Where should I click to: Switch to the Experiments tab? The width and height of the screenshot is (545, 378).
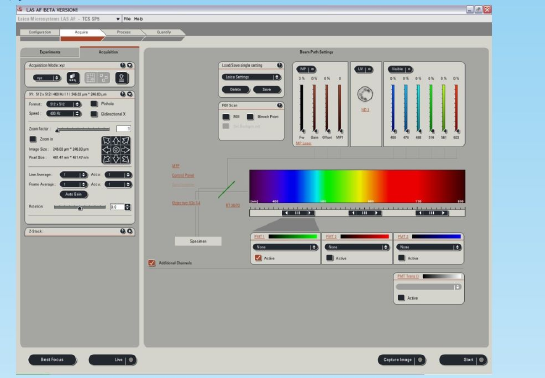click(50, 52)
